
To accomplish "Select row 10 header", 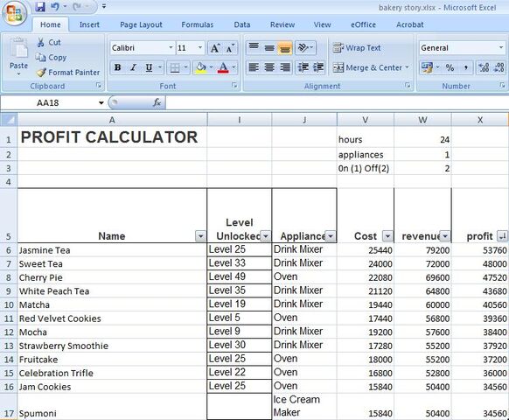I will [9, 305].
